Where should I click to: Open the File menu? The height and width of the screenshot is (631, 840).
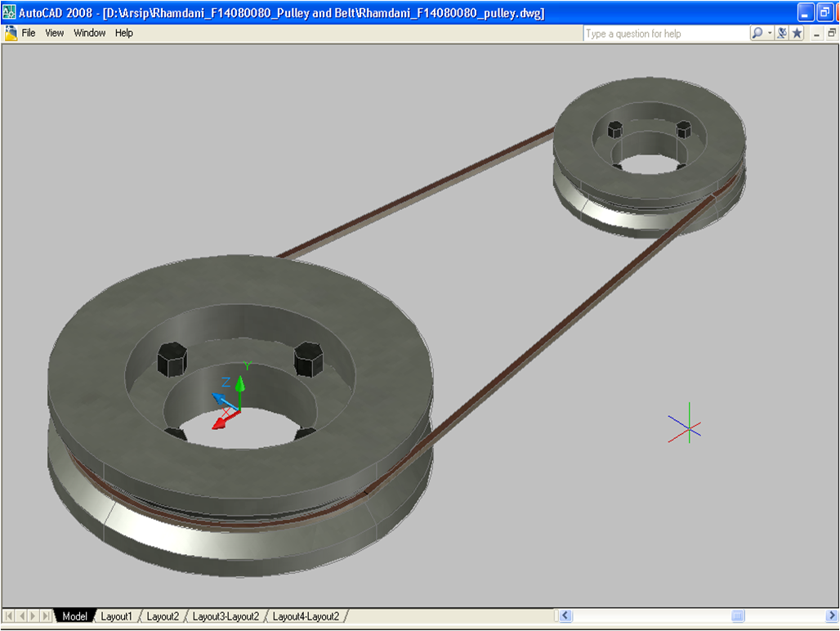[29, 34]
